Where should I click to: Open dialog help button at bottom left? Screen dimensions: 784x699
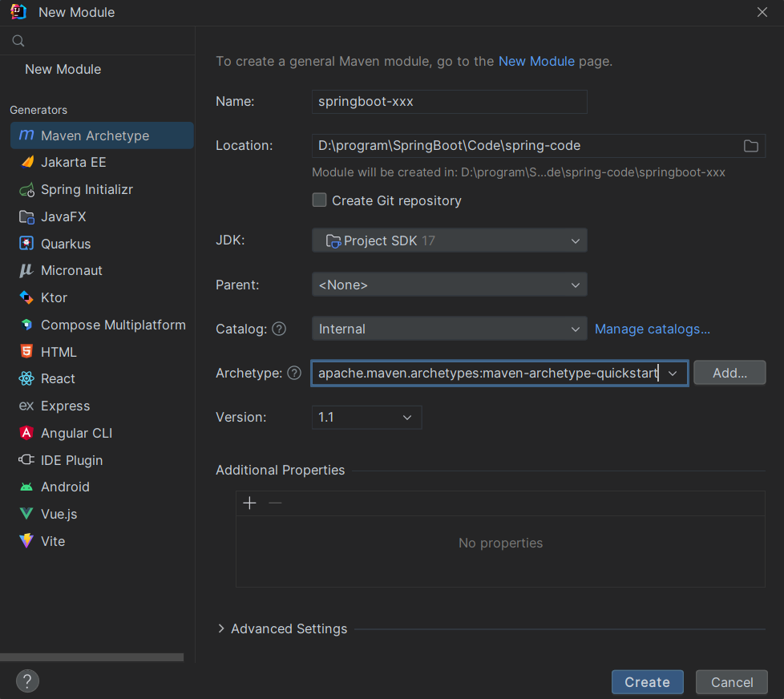(27, 681)
